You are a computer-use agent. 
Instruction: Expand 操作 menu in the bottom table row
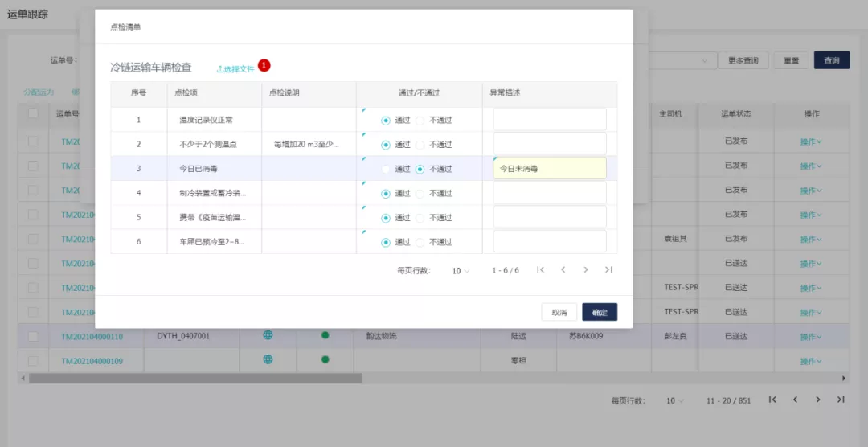811,361
